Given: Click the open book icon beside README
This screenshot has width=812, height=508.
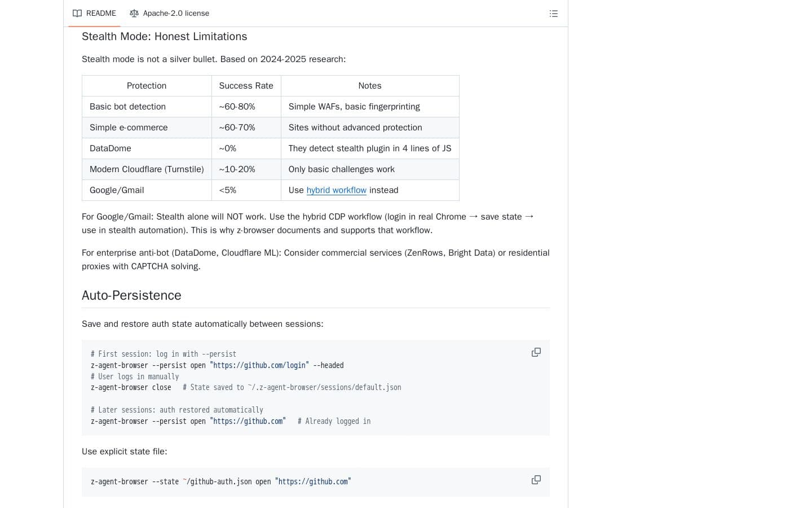Looking at the screenshot, I should point(77,13).
